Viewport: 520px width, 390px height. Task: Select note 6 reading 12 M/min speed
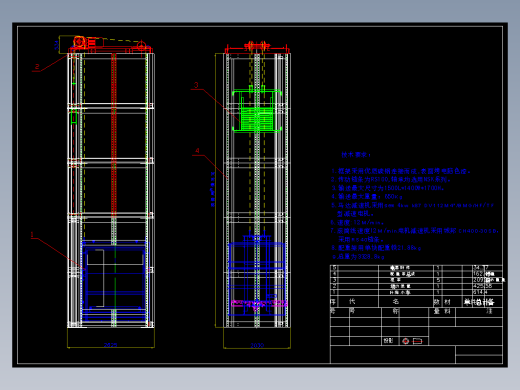[357, 222]
